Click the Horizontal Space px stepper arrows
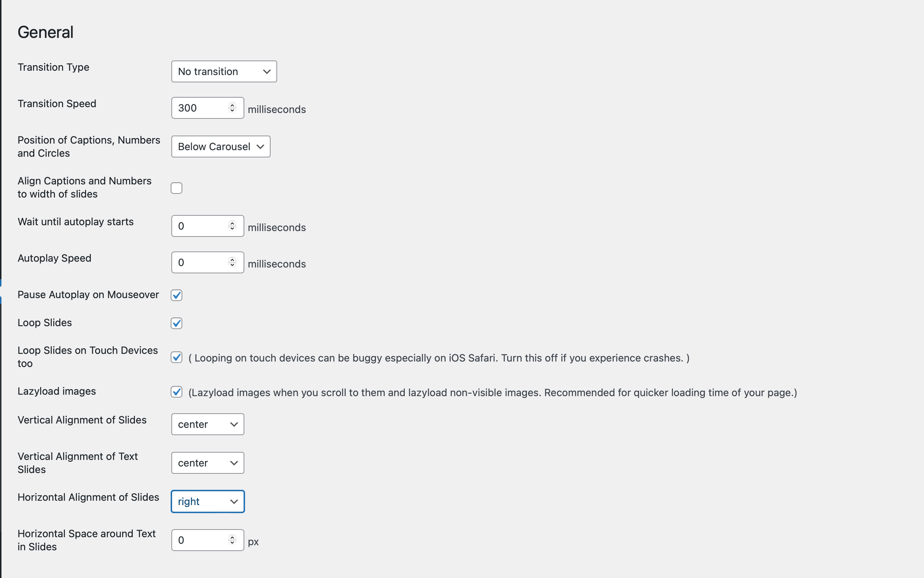 coord(232,540)
